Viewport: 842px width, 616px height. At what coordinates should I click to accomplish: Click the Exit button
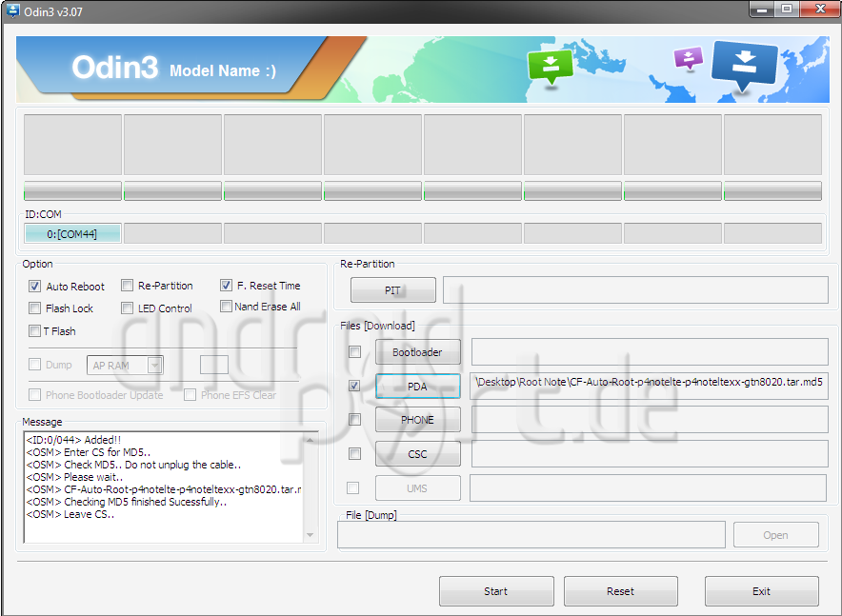(761, 591)
